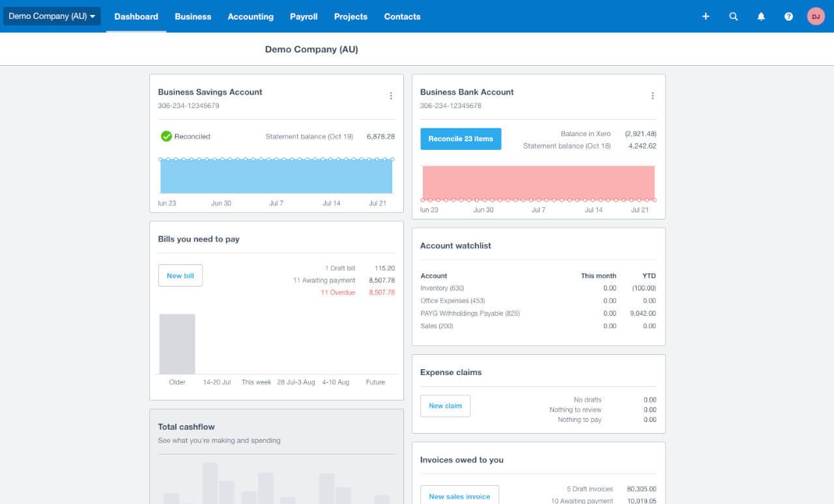Image resolution: width=834 pixels, height=504 pixels.
Task: Click 10 Awaiting payment invoices link
Action: click(582, 501)
